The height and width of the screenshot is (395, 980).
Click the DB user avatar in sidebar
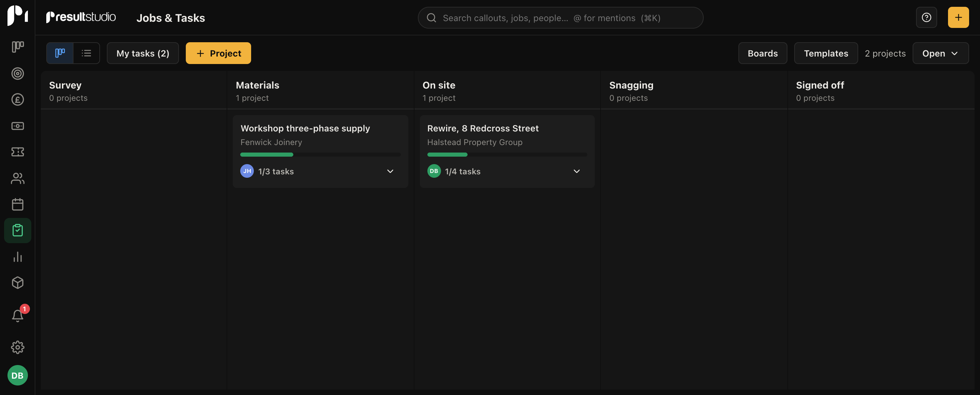point(17,375)
